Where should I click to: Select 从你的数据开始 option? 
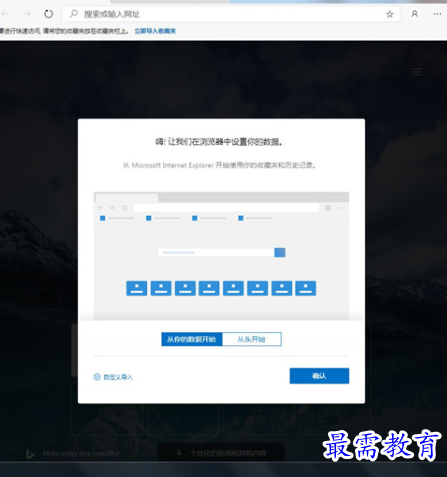(192, 339)
